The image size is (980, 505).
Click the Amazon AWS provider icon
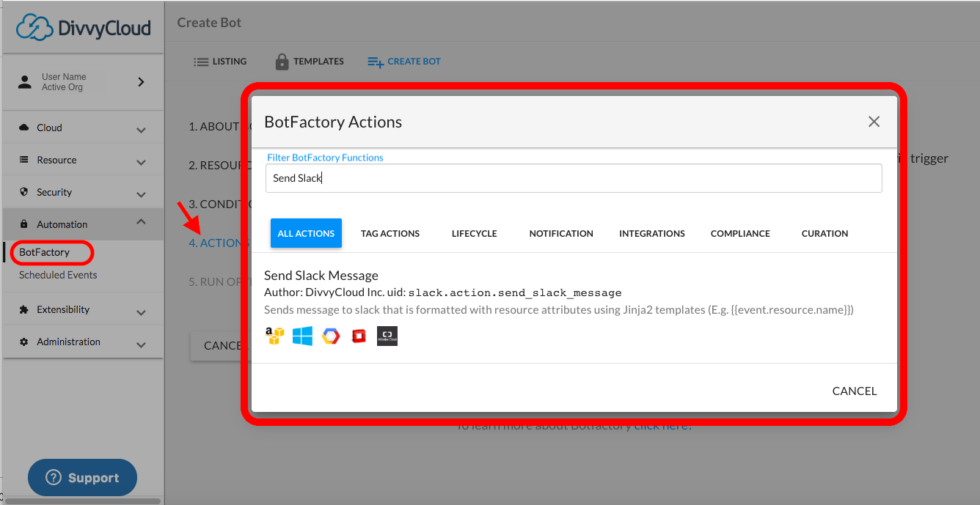pos(274,336)
